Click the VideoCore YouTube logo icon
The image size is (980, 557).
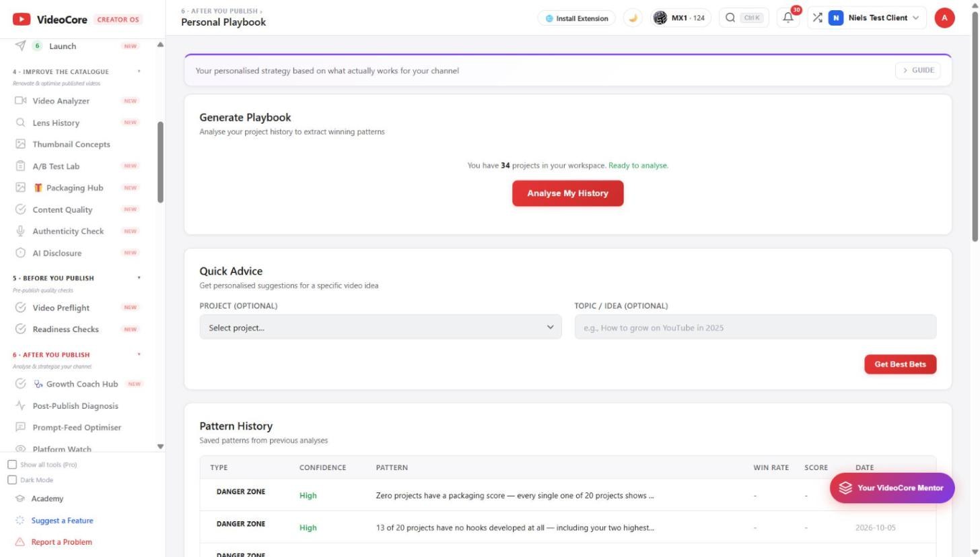(22, 20)
